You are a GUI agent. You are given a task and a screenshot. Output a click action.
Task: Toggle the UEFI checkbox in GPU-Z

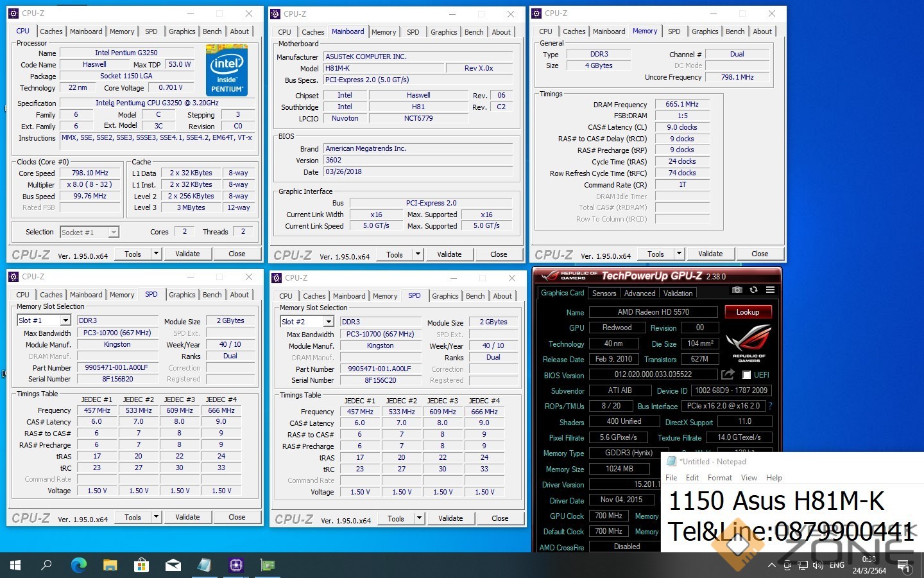point(746,375)
